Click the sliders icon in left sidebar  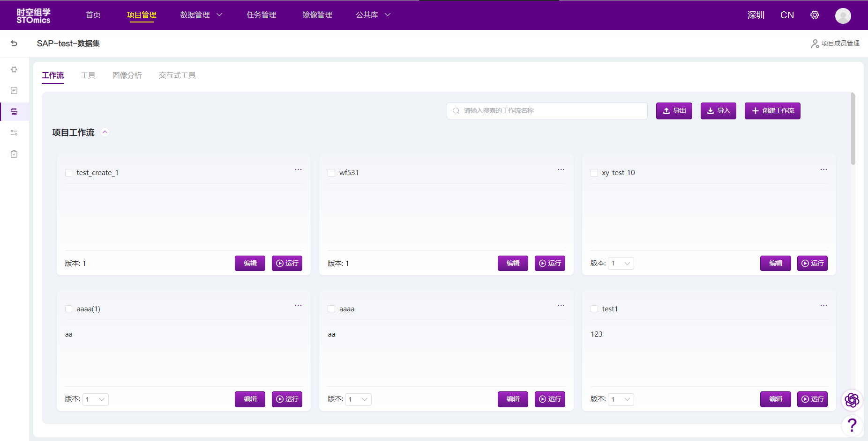tap(14, 133)
